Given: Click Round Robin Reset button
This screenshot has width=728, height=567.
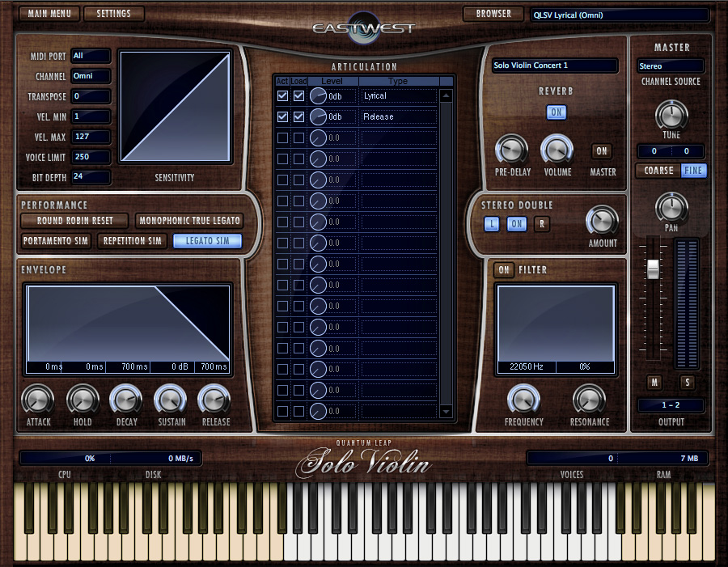Looking at the screenshot, I should pos(74,221).
